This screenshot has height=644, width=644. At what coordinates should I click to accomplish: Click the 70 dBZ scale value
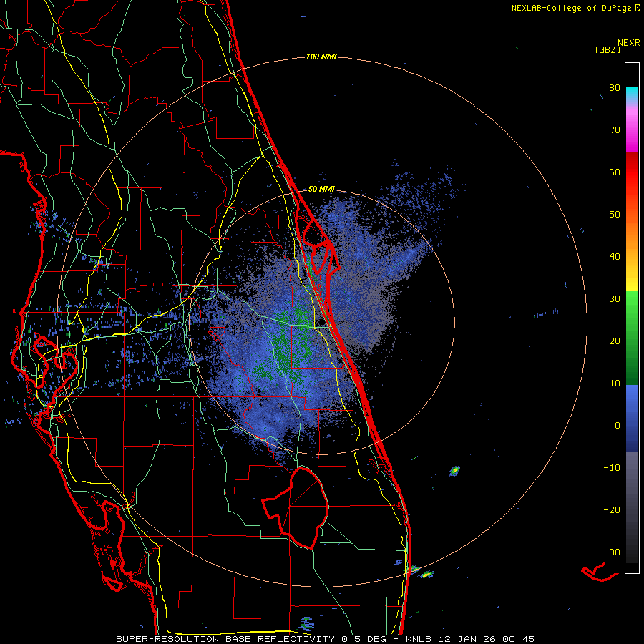(615, 130)
